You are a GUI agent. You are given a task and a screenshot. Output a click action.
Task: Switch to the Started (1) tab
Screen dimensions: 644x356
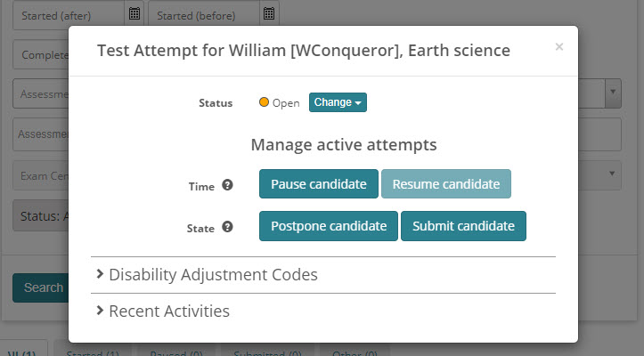pyautogui.click(x=92, y=352)
